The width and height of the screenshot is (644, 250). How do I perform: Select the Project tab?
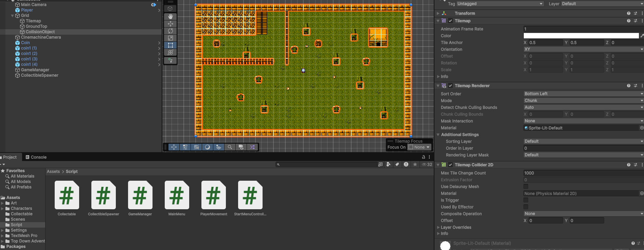coord(10,157)
